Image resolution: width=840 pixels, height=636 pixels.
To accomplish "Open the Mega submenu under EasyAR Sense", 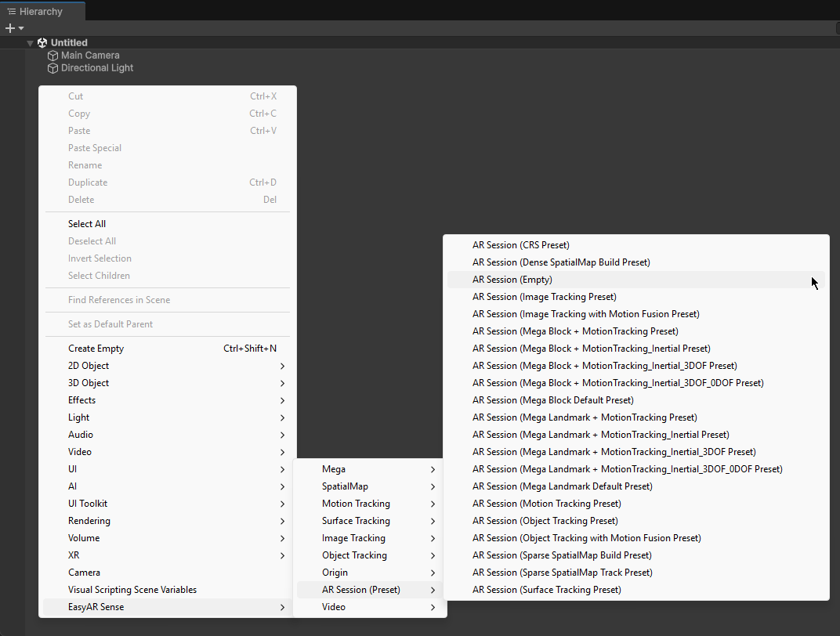I will (x=334, y=469).
